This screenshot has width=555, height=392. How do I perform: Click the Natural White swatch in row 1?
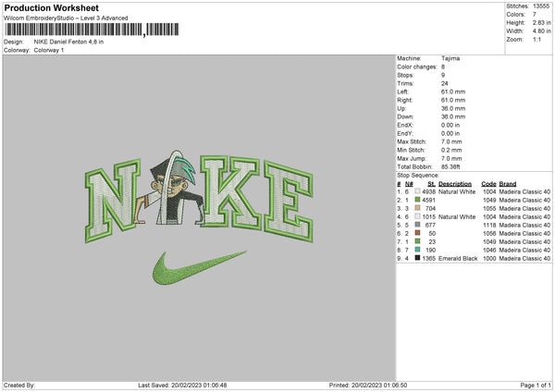point(417,191)
